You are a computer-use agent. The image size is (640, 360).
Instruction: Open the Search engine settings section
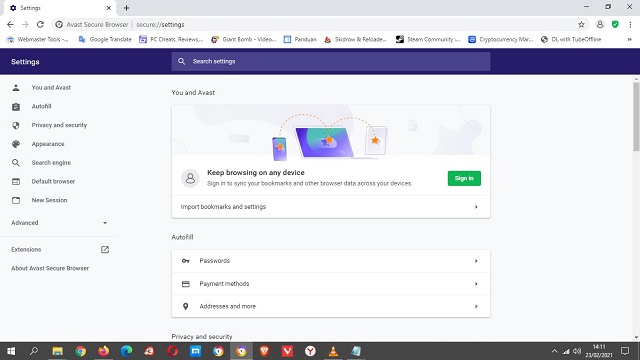click(x=51, y=163)
